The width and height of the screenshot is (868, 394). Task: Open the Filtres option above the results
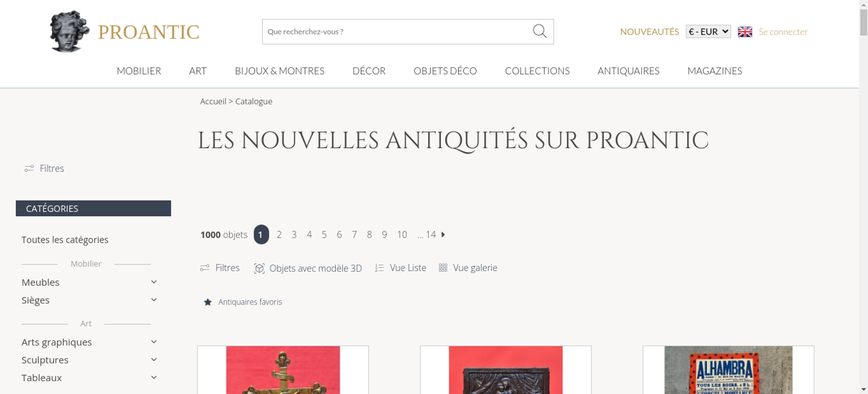click(x=220, y=268)
